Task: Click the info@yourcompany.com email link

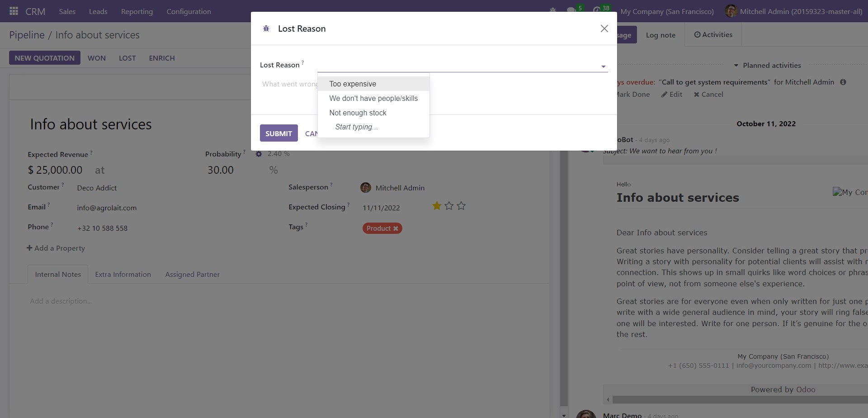Action: pyautogui.click(x=774, y=366)
